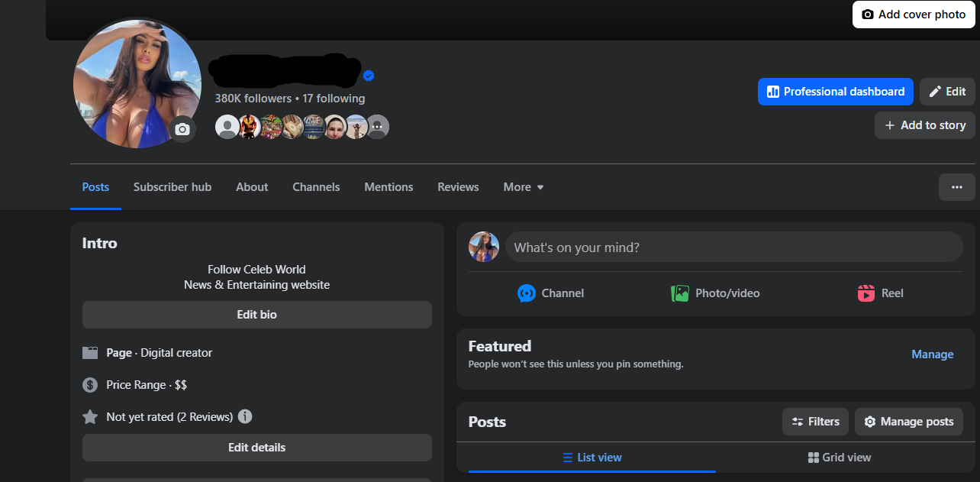Switch posts to List view

click(592, 458)
